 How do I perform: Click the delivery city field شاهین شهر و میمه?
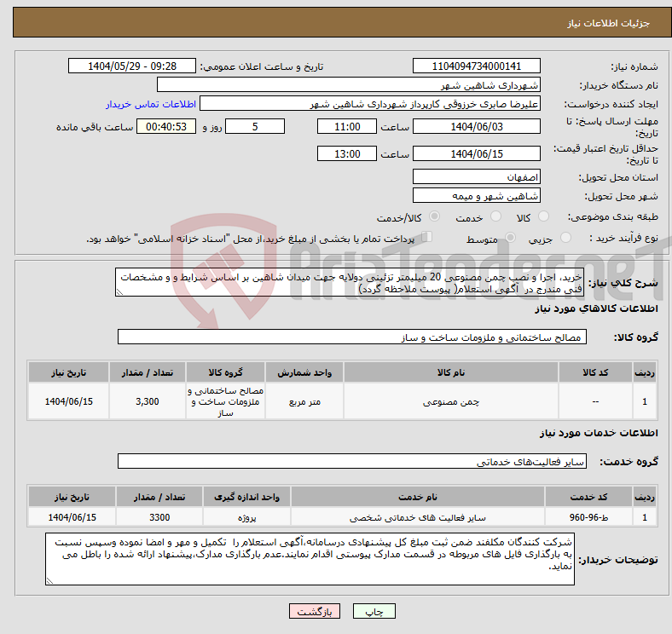(x=476, y=195)
